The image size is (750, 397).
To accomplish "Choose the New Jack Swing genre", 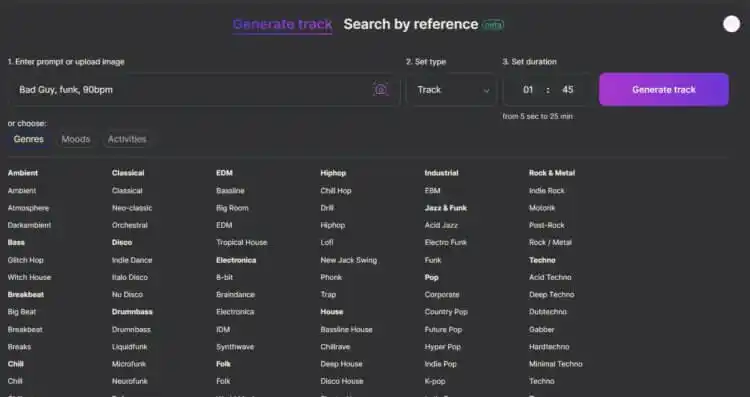I will pyautogui.click(x=349, y=260).
